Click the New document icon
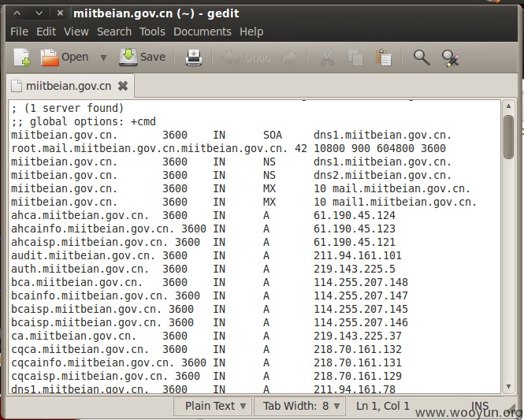This screenshot has width=524, height=420. coord(22,58)
